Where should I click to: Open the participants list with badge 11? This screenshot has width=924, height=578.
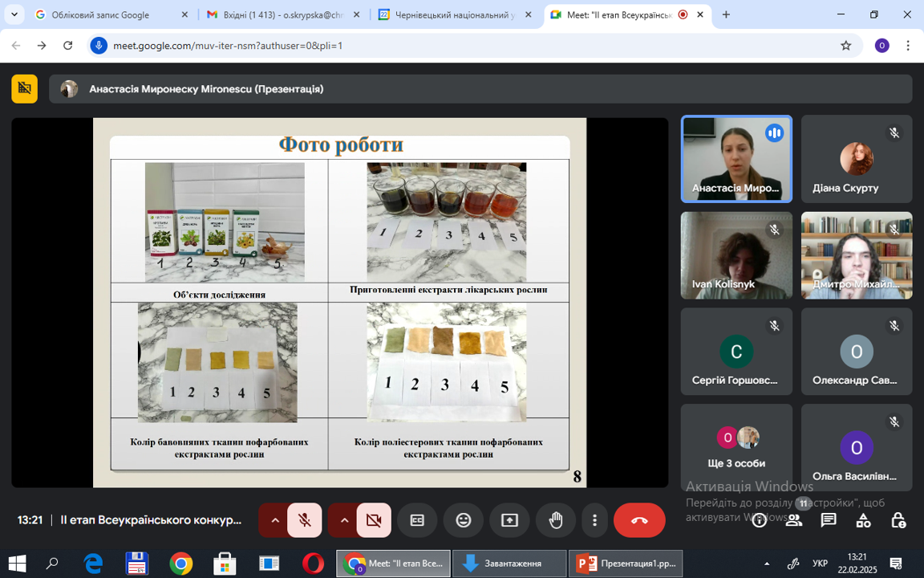[794, 519]
